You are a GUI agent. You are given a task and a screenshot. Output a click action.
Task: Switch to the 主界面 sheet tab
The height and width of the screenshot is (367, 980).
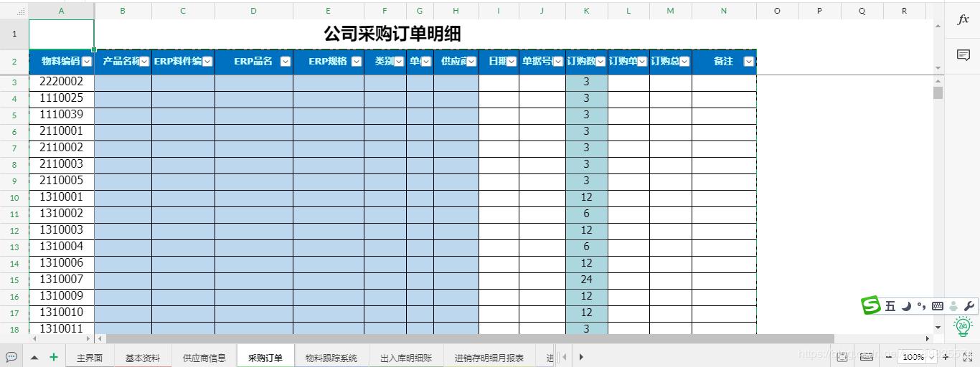pyautogui.click(x=90, y=358)
